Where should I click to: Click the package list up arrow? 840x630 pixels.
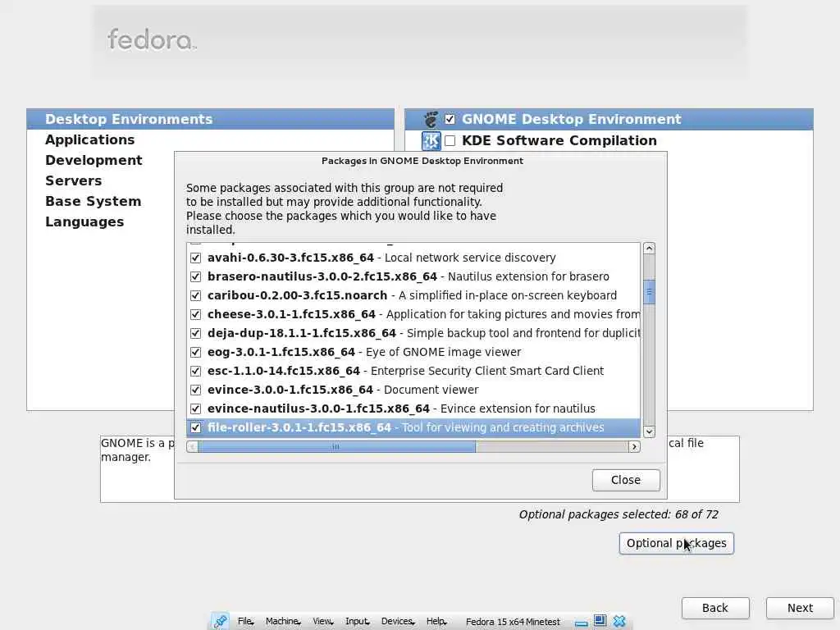point(649,248)
